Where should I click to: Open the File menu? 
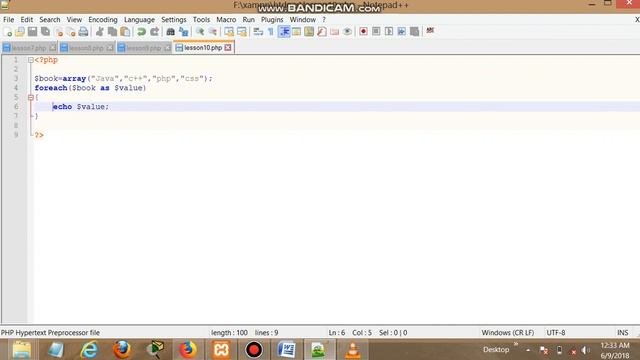pyautogui.click(x=9, y=20)
